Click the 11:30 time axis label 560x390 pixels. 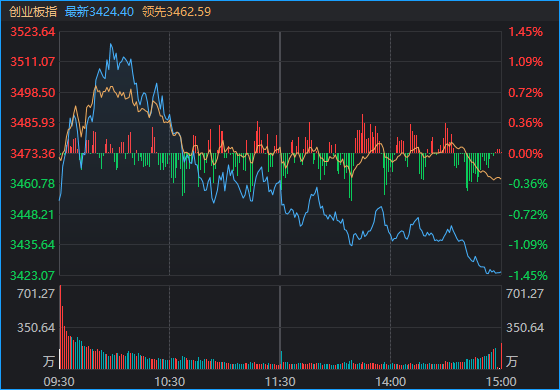pos(280,382)
